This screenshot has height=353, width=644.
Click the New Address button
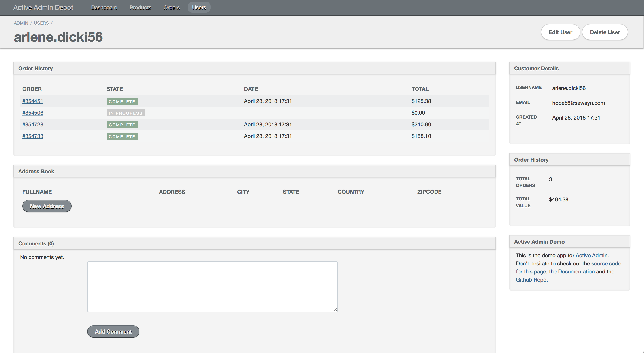[x=47, y=206]
